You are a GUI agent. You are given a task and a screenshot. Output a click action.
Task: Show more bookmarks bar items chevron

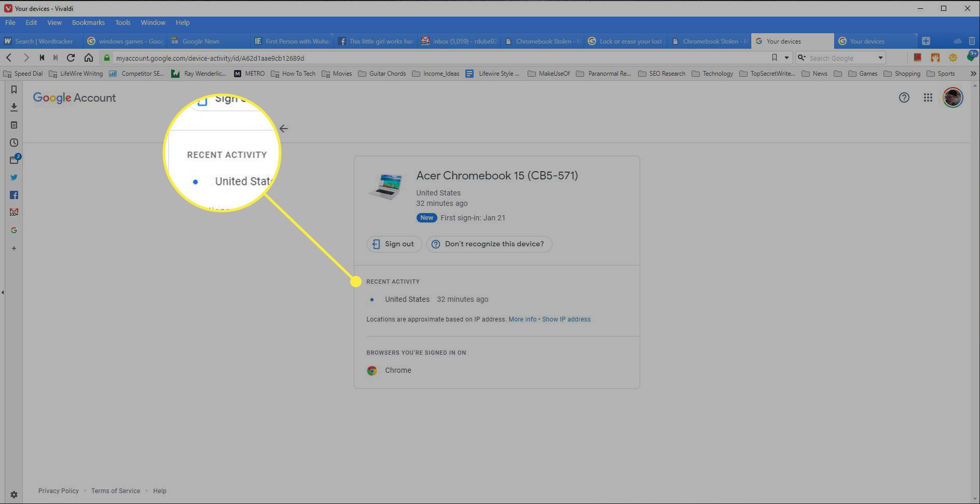(973, 74)
